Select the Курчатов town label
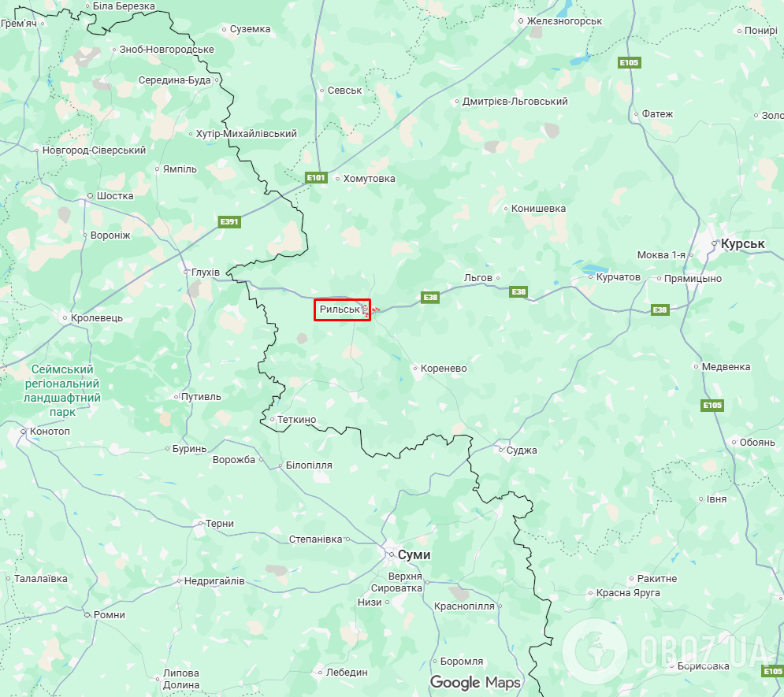Image resolution: width=784 pixels, height=697 pixels. point(619,276)
